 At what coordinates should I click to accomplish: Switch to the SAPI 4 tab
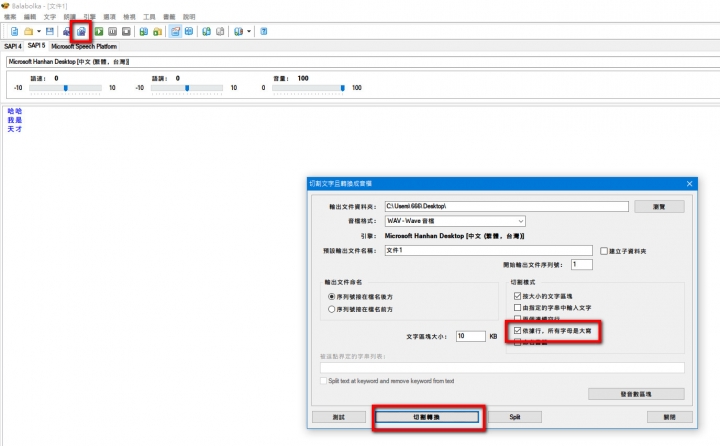pyautogui.click(x=13, y=46)
